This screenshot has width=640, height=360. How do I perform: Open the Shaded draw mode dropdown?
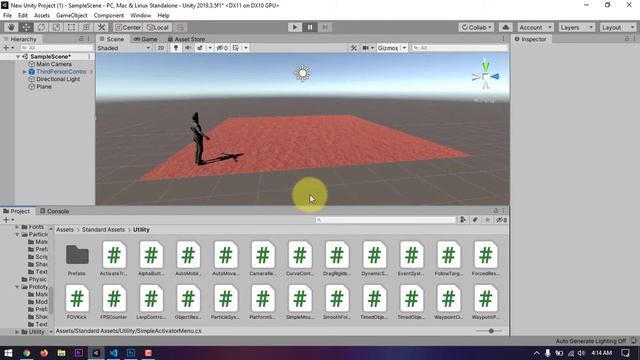point(124,48)
